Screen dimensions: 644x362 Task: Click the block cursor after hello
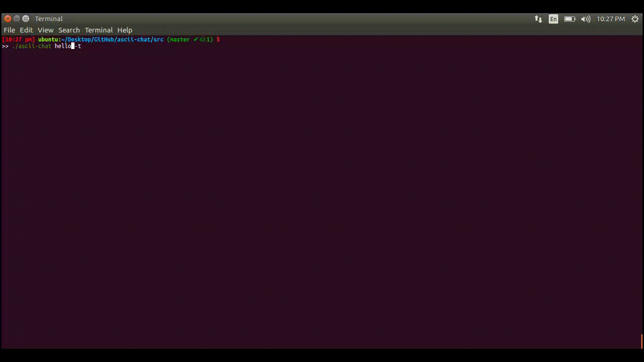coord(73,46)
